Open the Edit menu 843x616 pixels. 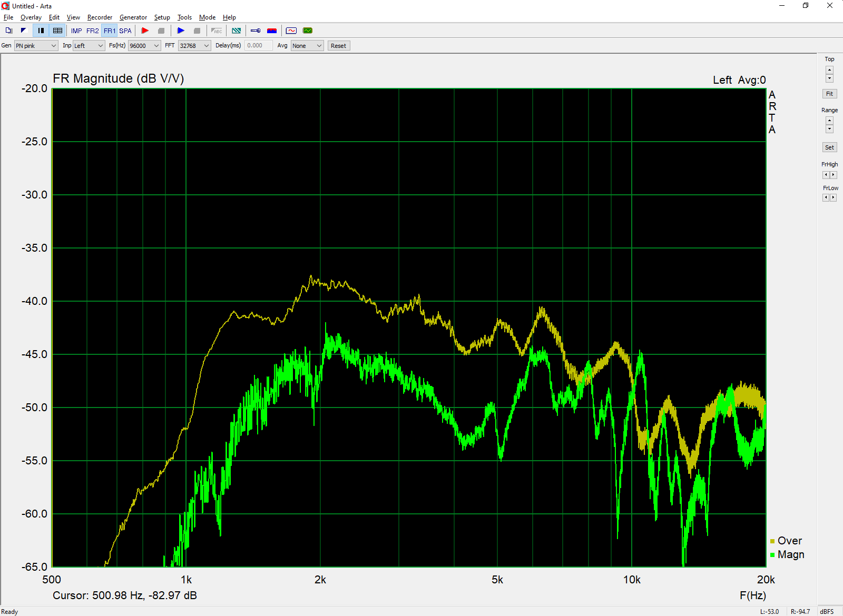click(x=54, y=17)
